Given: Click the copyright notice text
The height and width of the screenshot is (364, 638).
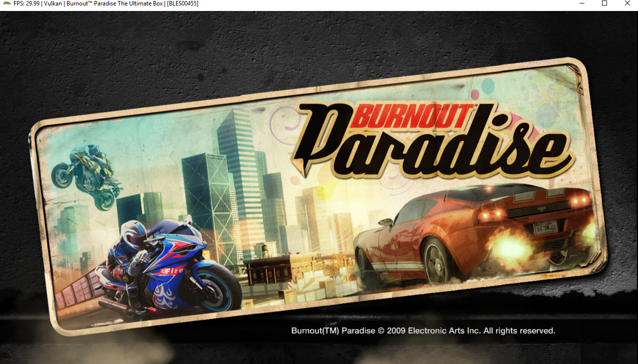Looking at the screenshot, I should point(423,331).
